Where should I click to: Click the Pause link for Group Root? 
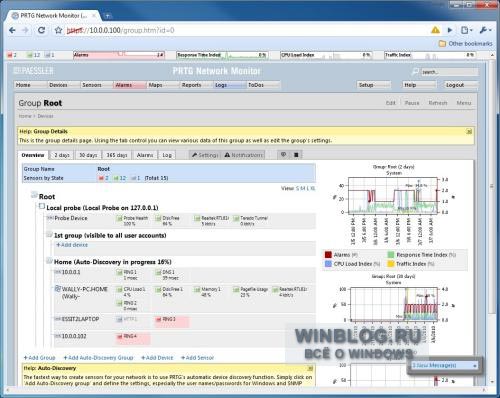412,103
